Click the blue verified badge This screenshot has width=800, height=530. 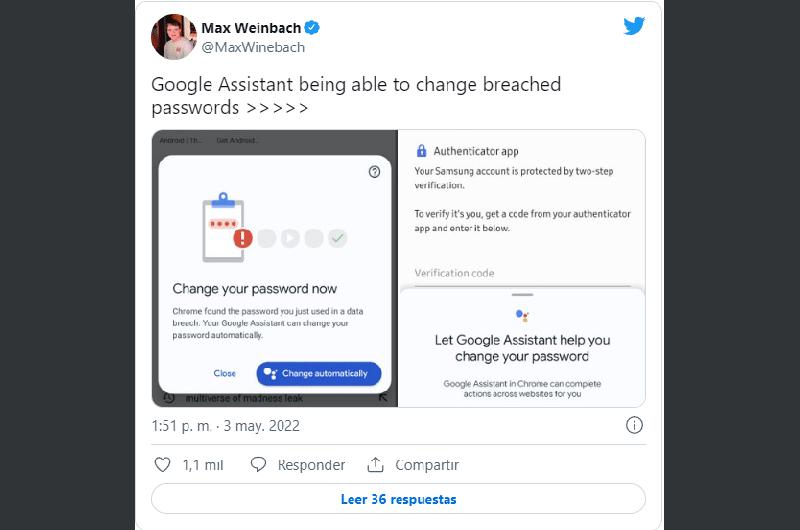311,27
